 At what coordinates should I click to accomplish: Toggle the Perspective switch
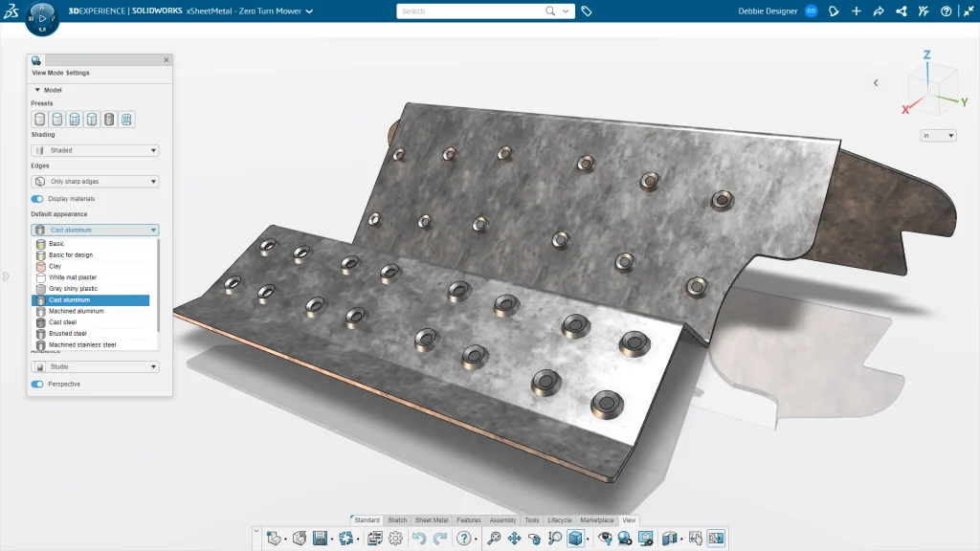37,384
